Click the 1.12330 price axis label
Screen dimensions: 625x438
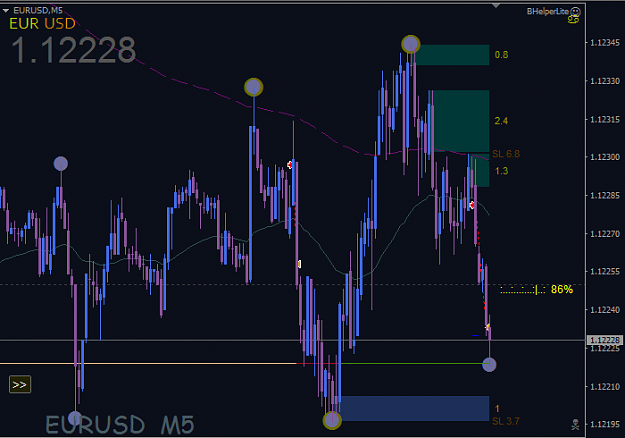605,81
